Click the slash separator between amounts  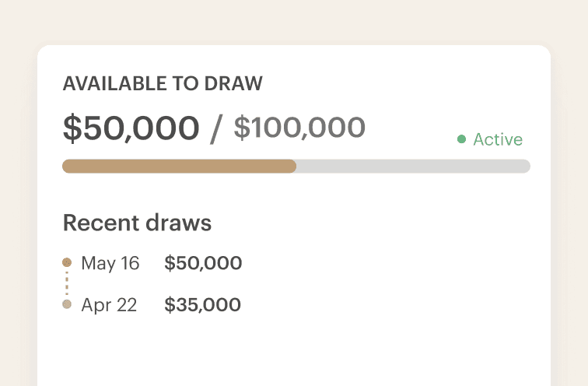[x=216, y=129]
